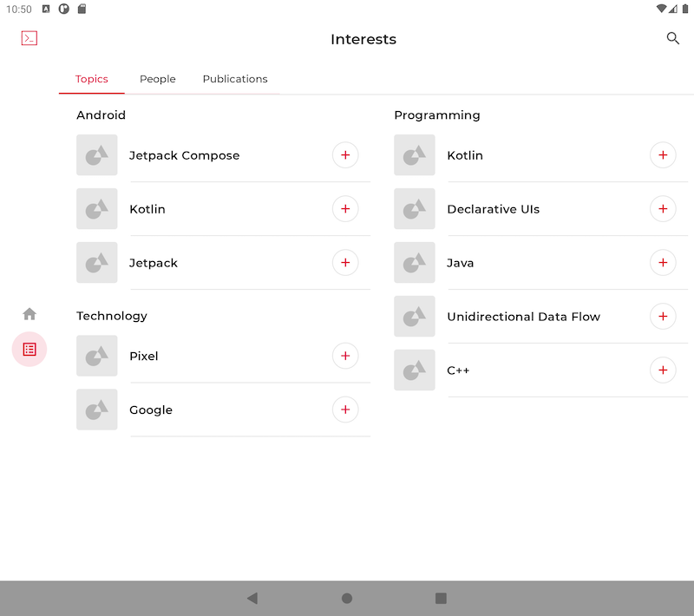Select 'Unidirectional Data Flow' topic text
Image resolution: width=694 pixels, height=616 pixels.
pyautogui.click(x=524, y=317)
